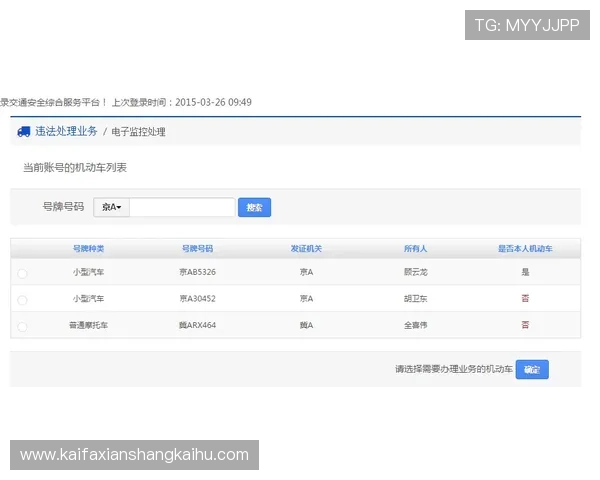Screen dimensions: 600x480
Task: Click the last login time 2015-03-26 09:49
Action: coord(213,102)
